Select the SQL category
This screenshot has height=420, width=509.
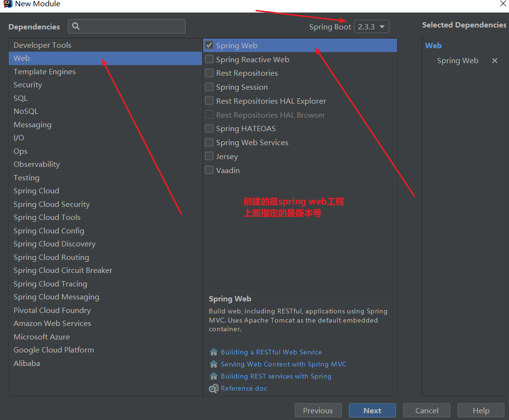(106, 98)
